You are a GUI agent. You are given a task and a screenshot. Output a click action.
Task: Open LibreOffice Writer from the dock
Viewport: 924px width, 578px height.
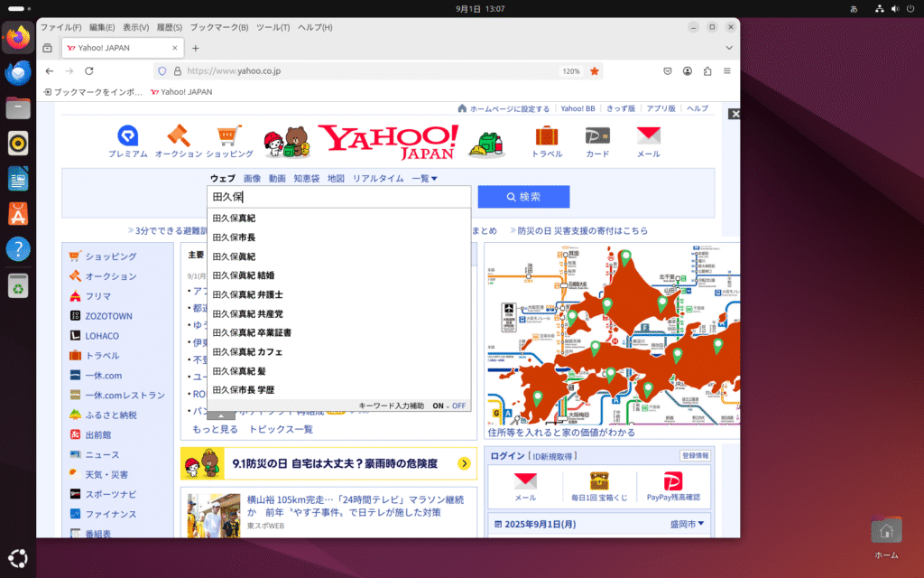click(x=18, y=179)
